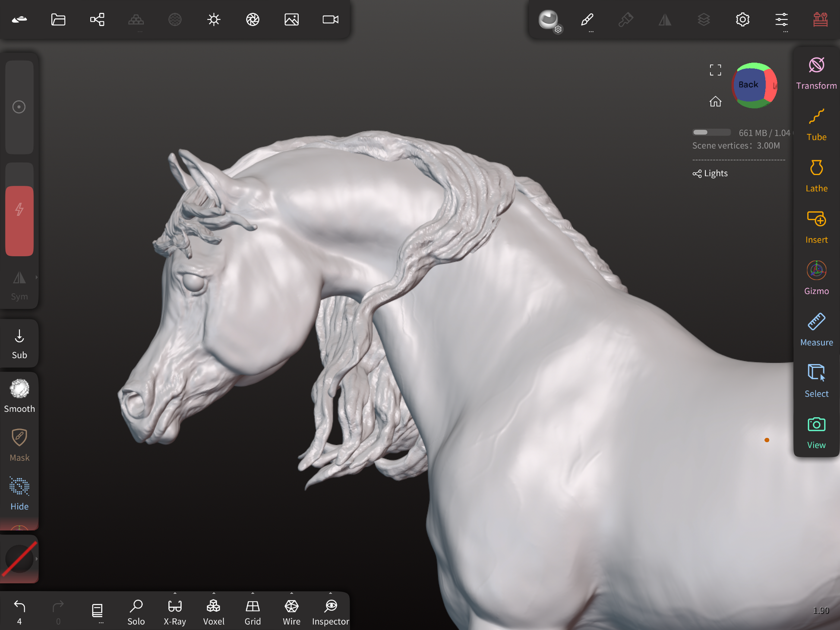Open the Insert primitive tool

[x=816, y=227]
